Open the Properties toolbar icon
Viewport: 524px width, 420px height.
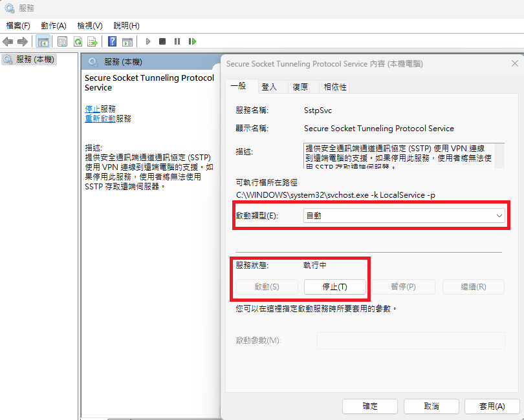coord(62,42)
